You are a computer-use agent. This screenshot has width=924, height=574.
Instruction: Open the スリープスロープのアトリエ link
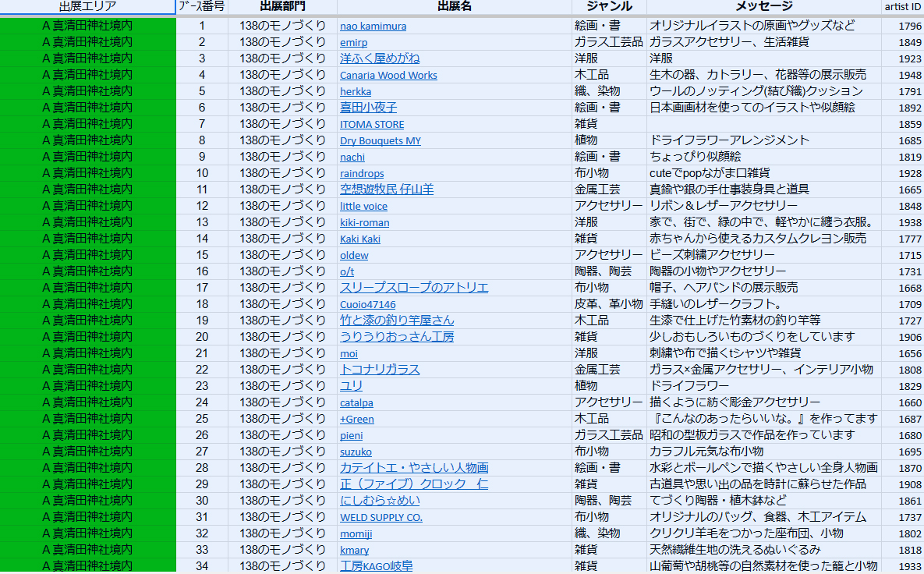tap(414, 288)
